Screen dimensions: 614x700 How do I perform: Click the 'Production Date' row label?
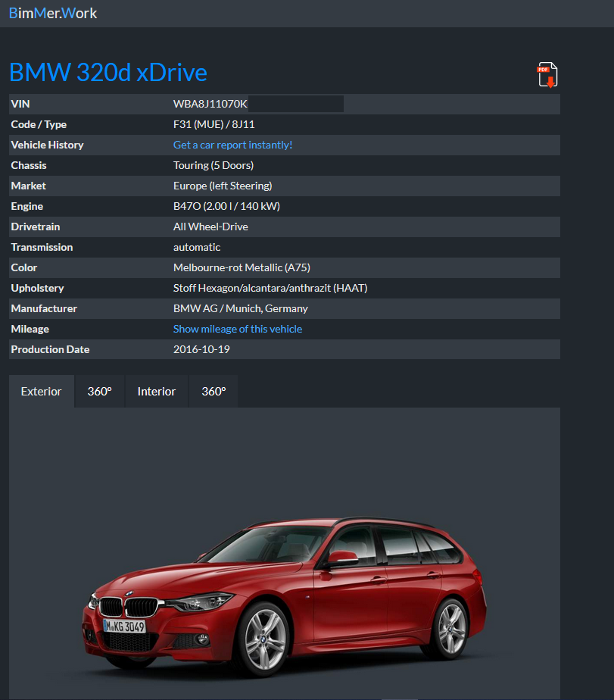50,349
